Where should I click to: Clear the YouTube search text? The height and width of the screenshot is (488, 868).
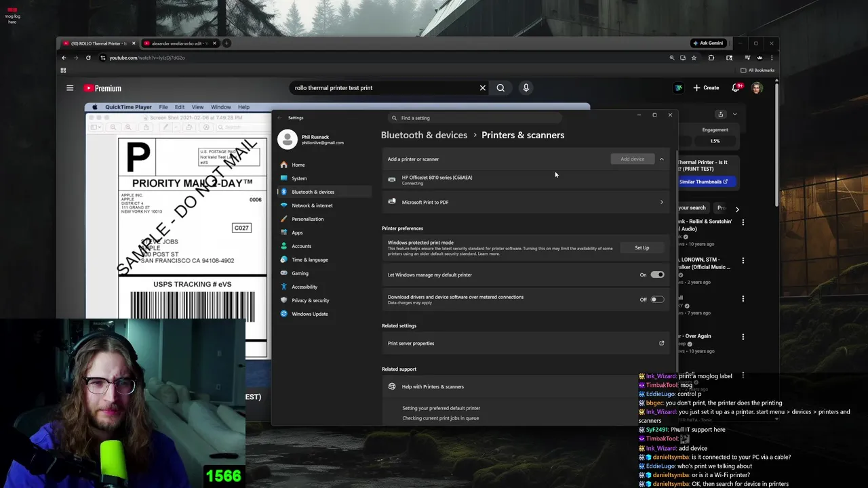[483, 87]
